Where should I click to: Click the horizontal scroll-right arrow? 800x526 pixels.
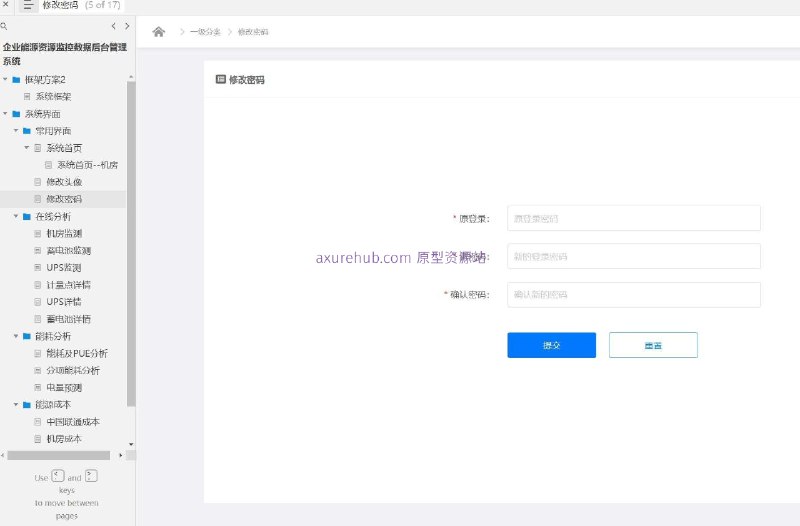coord(120,455)
